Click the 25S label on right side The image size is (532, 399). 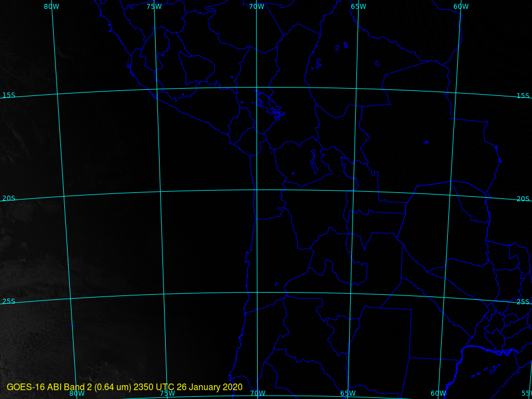[523, 302]
